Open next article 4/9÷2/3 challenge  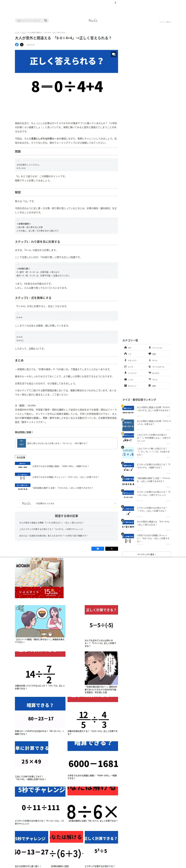[x=65, y=477]
